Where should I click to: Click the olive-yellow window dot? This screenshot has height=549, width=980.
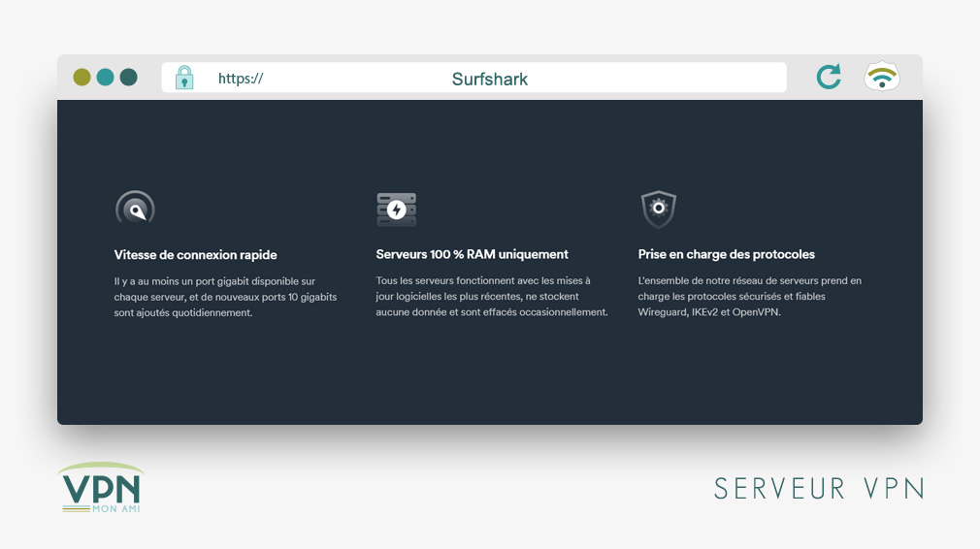tap(82, 78)
